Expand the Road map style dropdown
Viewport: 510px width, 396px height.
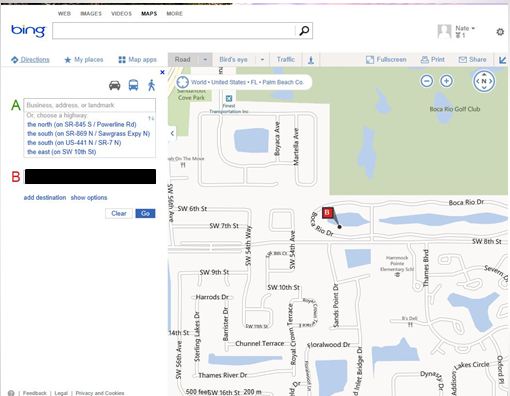(x=205, y=60)
